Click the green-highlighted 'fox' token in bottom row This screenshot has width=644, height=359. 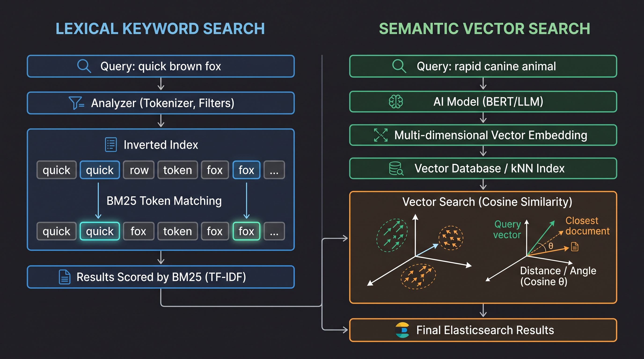click(x=246, y=231)
